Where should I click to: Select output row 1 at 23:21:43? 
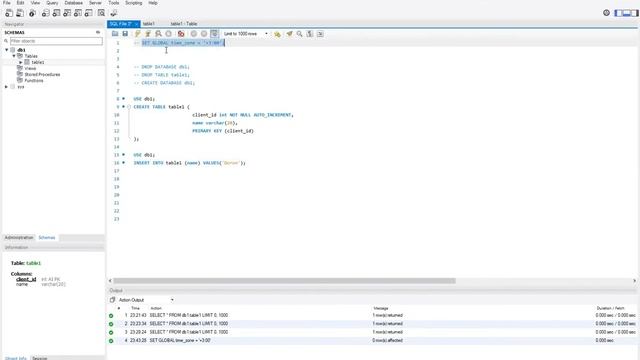(x=372, y=316)
